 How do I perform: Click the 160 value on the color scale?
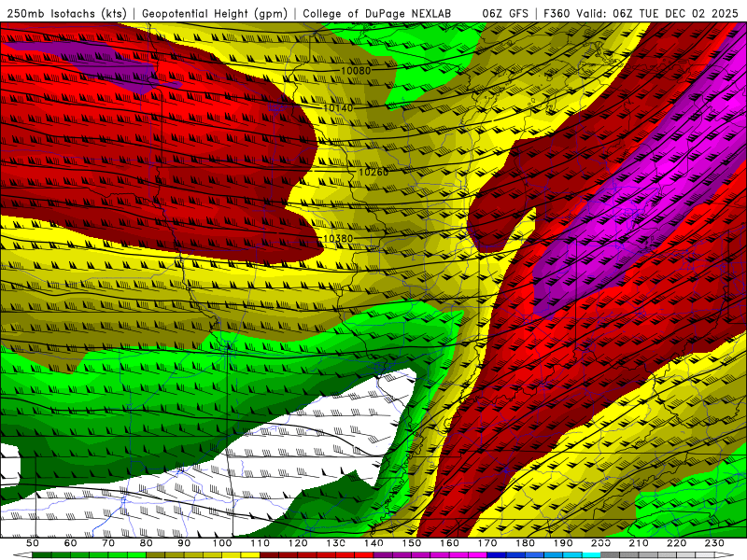coord(449,543)
